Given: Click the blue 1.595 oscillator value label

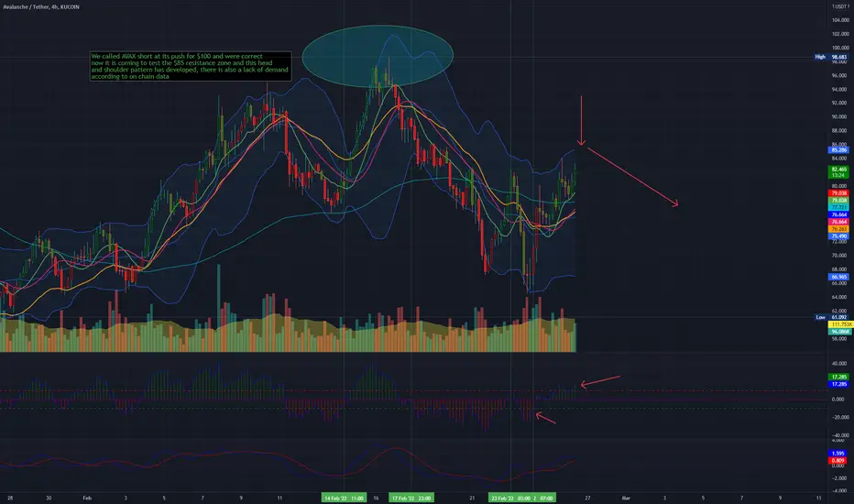Looking at the screenshot, I should point(838,454).
